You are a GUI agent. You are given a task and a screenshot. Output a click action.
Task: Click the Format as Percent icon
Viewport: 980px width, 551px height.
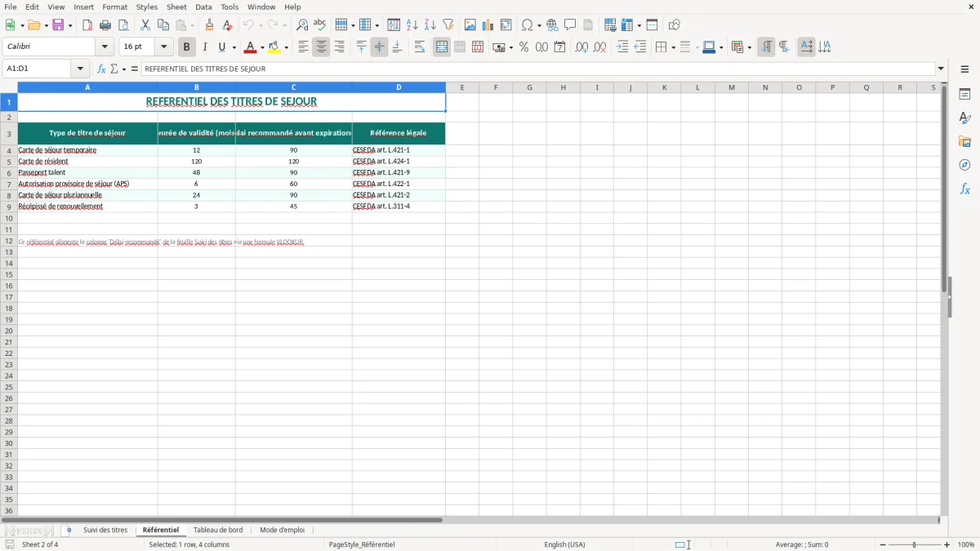(523, 47)
